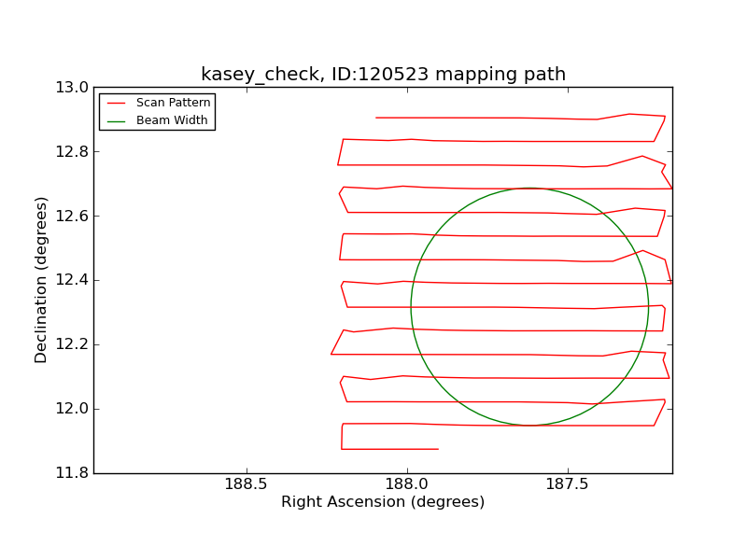This screenshot has width=747, height=560.
Task: Click the y-axis tick label 12.6
Action: click(x=72, y=217)
